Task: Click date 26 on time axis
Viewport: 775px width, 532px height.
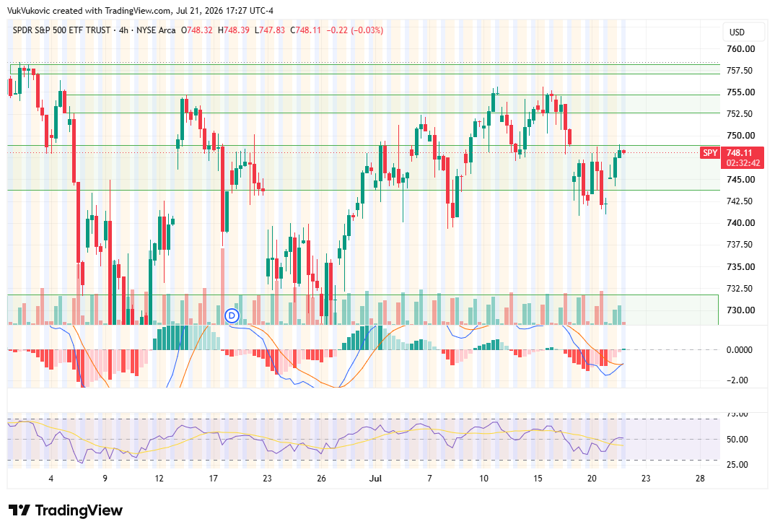Action: 321,478
